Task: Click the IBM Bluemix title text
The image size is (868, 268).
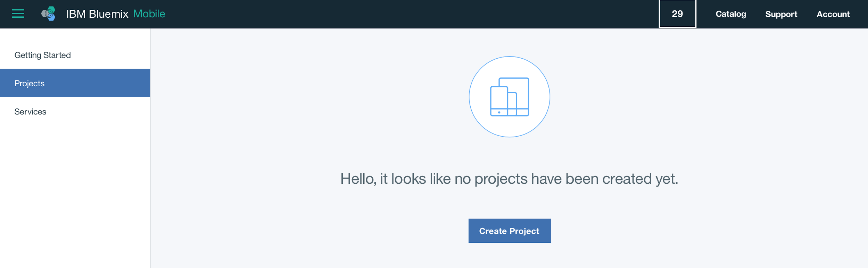Action: pos(97,14)
